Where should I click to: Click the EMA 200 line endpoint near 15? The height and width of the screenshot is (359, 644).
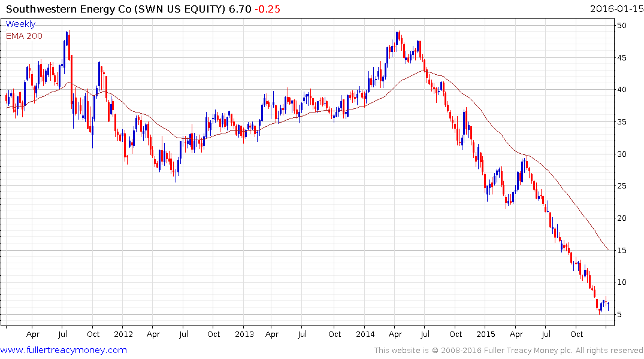point(608,250)
